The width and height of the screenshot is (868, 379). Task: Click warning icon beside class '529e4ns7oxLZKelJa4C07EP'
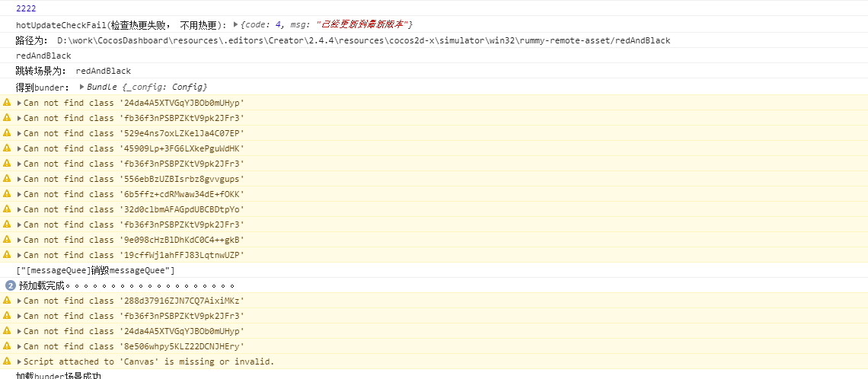[7, 133]
